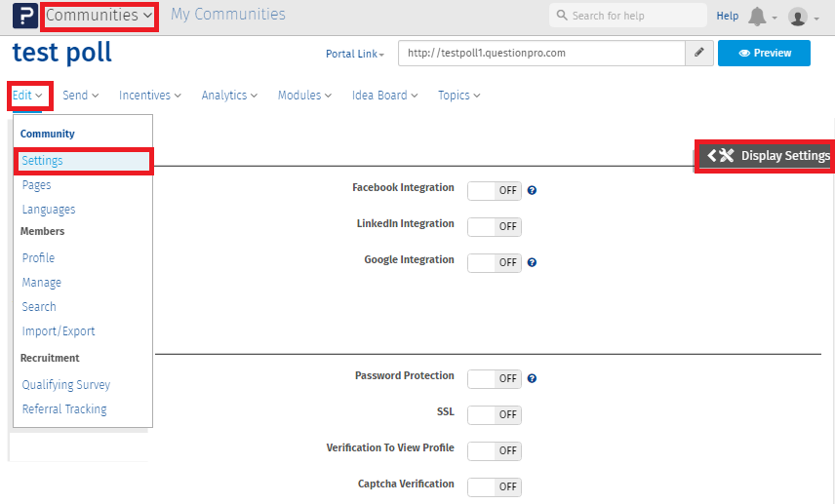Expand the Communities dropdown
This screenshot has height=504, width=835.
(99, 16)
